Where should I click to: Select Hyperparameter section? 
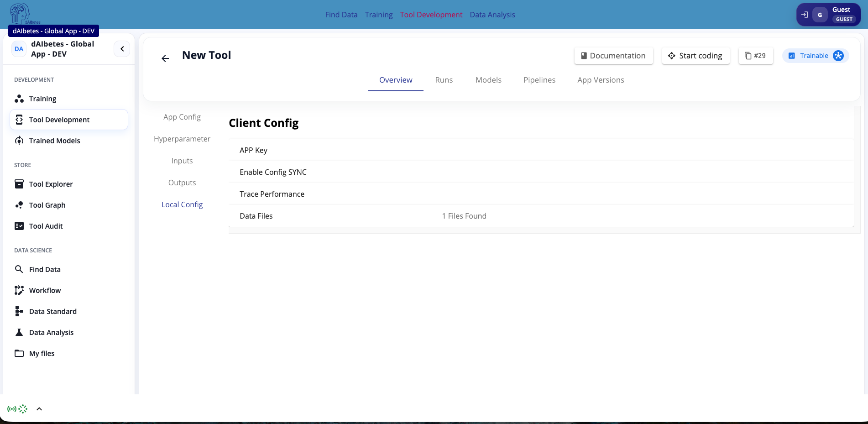pos(182,139)
